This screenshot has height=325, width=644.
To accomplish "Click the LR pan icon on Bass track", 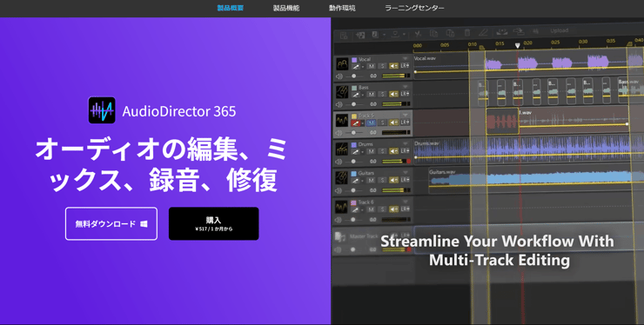I will (x=405, y=94).
